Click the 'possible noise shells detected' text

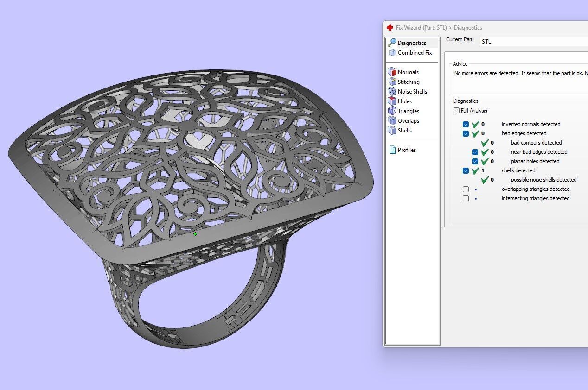pos(543,180)
